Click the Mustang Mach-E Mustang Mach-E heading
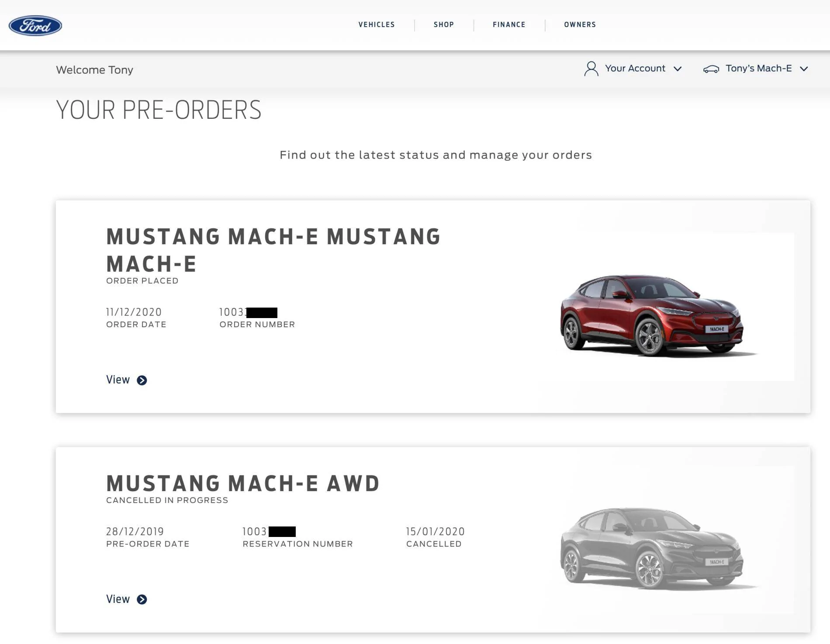 273,250
